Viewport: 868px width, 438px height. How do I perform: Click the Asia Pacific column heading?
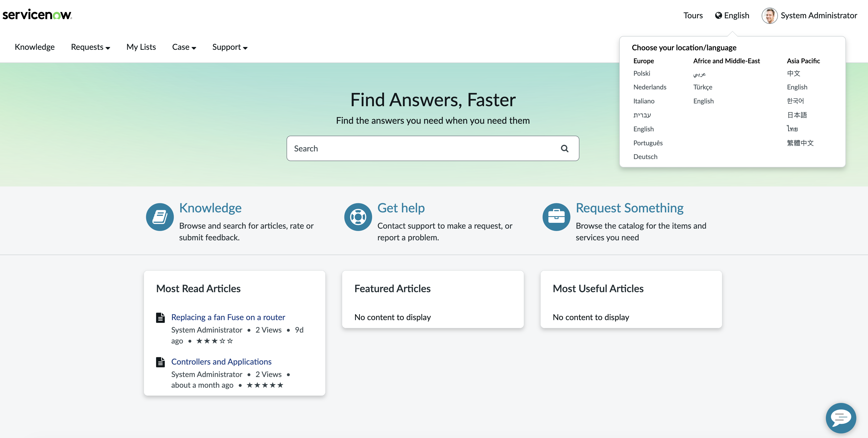(x=803, y=61)
